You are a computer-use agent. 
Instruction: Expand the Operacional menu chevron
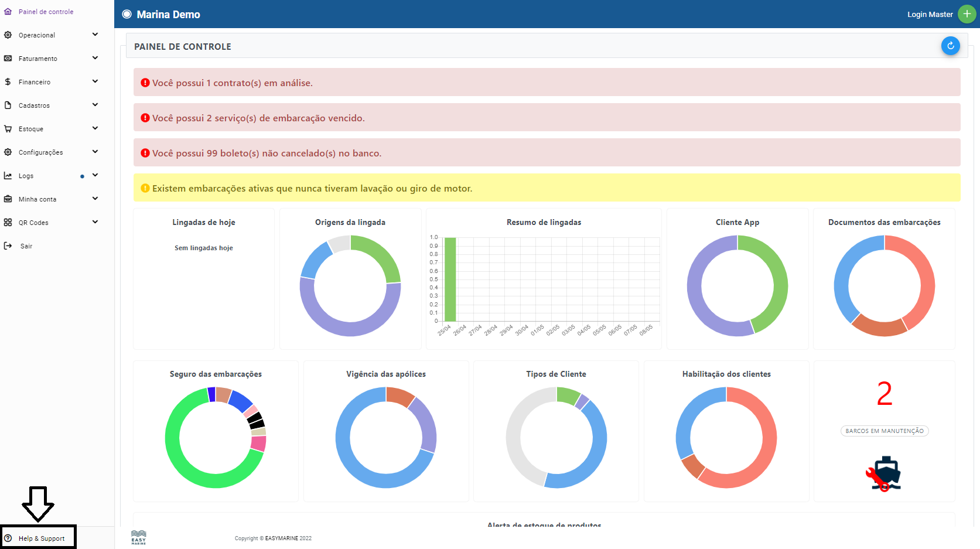coord(95,35)
